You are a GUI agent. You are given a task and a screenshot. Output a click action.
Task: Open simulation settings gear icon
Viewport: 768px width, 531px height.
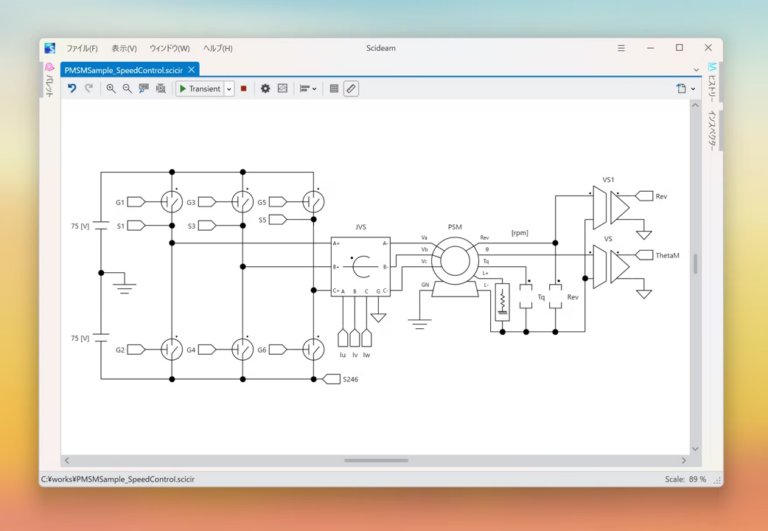click(265, 88)
